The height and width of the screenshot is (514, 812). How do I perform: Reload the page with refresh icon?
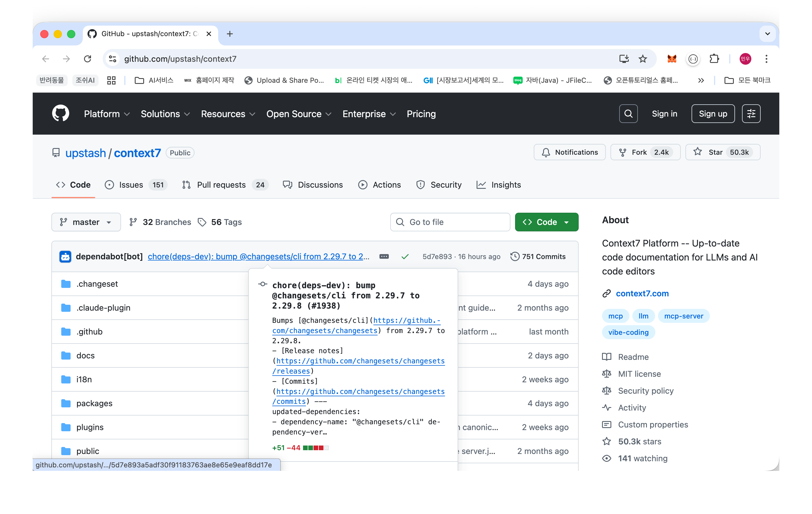tap(87, 59)
